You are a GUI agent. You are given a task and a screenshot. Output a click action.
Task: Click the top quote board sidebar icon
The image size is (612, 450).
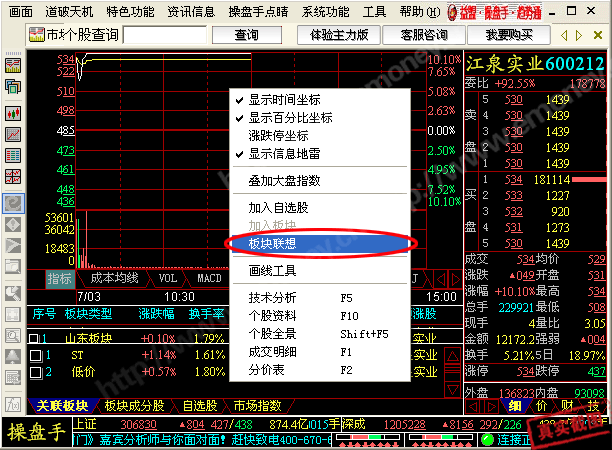14,65
